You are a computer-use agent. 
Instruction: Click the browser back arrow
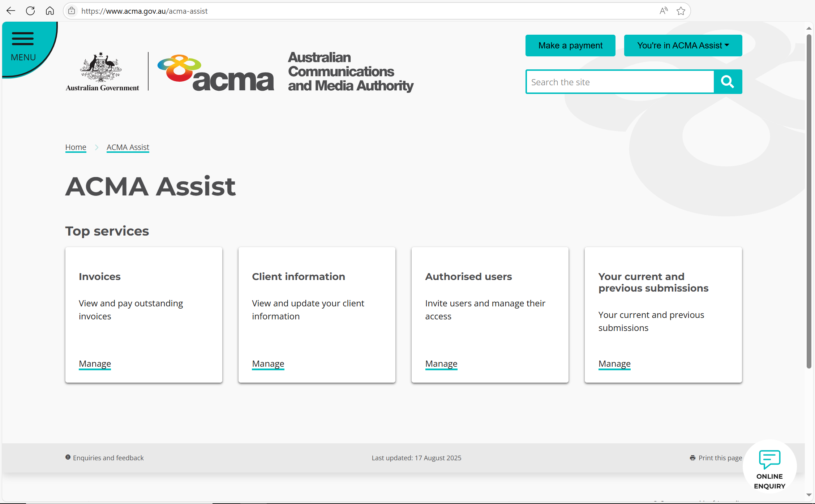(x=11, y=11)
